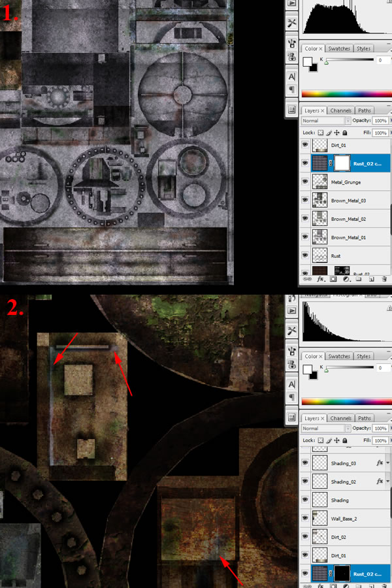Viewport: 392px width, 588px height.
Task: Open Character panel icon in screenshot 1
Action: coord(291,76)
